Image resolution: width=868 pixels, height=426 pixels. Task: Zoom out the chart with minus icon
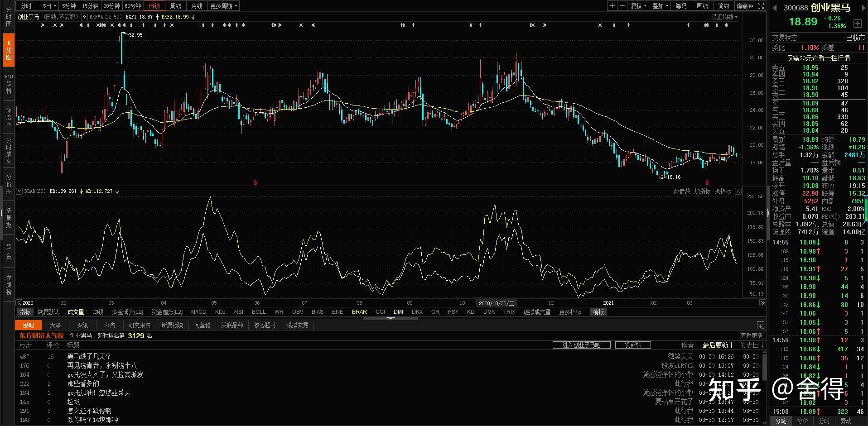click(622, 6)
